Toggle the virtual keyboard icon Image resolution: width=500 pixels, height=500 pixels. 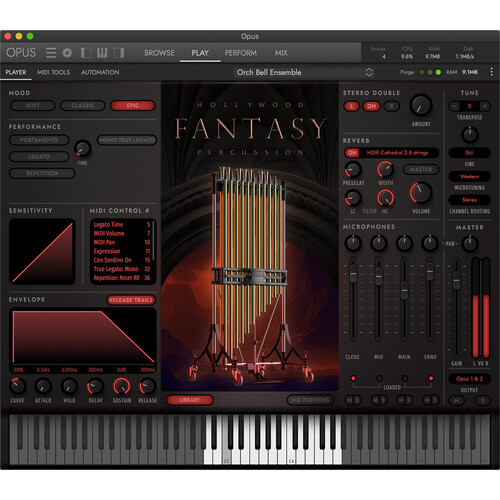pyautogui.click(x=102, y=53)
